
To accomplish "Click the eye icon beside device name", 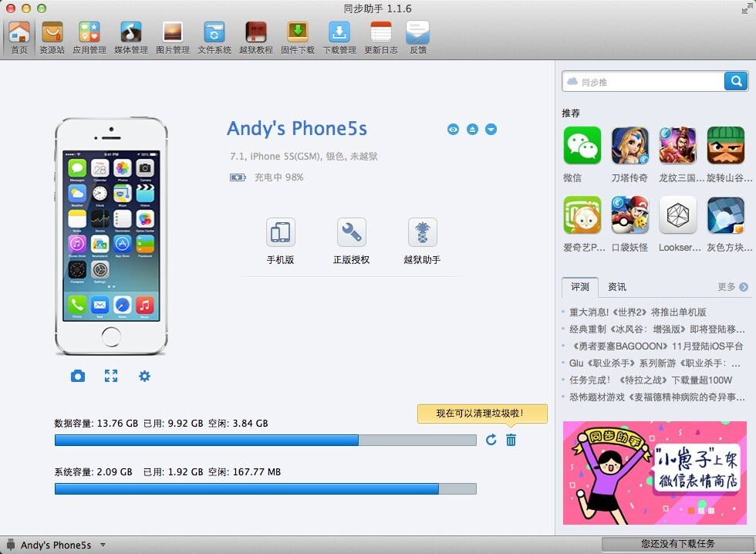I will coord(454,129).
